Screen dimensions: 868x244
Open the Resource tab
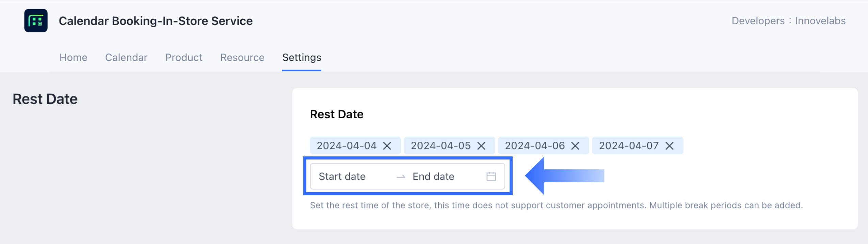pos(242,57)
